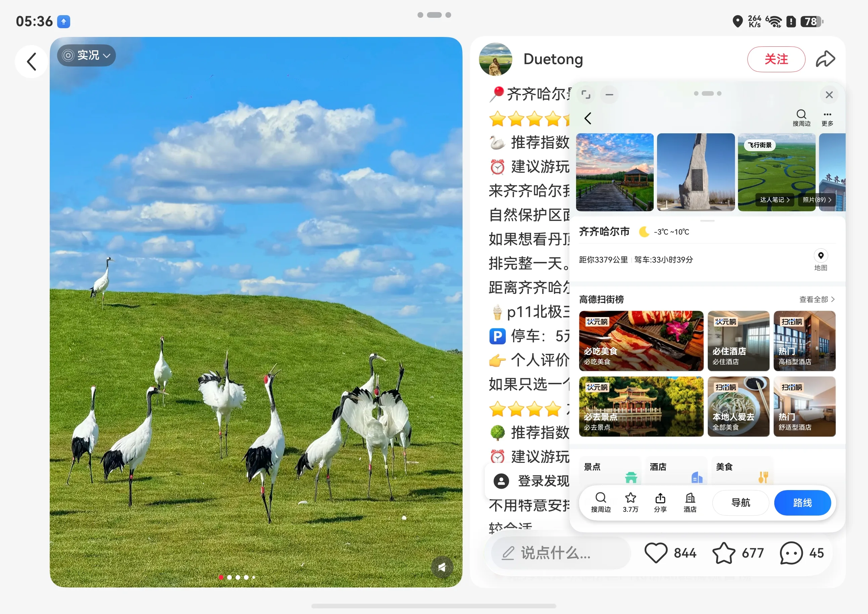Open the 高档型酒店 ranking card

[805, 341]
